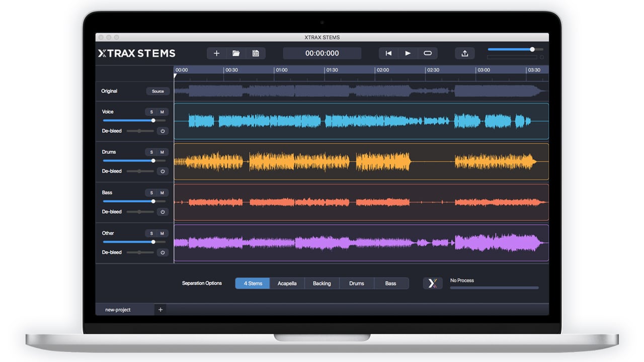Mute the Other stem
Screen dimensions: 644x362
tap(162, 233)
